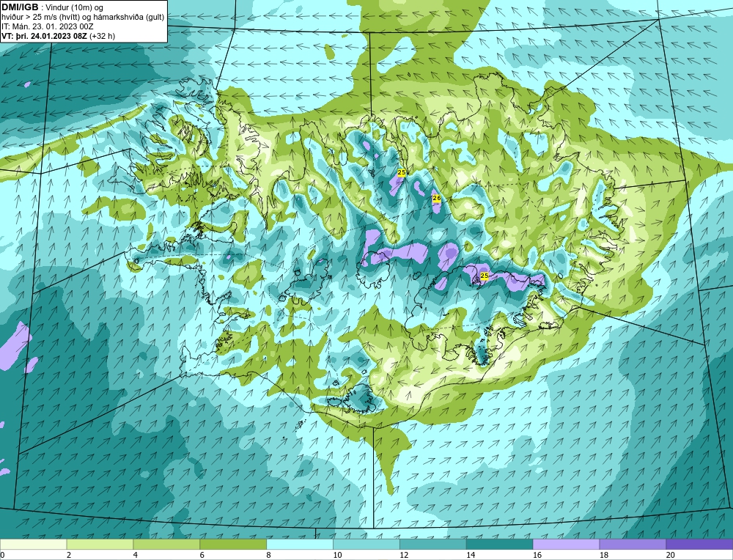Click the legend scale value 12
This screenshot has height=560, width=733.
point(404,555)
